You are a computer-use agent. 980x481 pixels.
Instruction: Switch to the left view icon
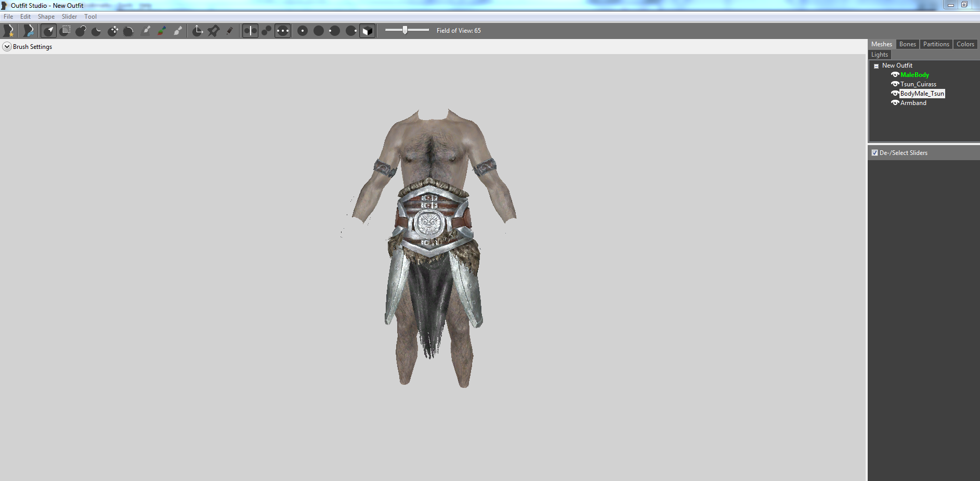point(335,31)
